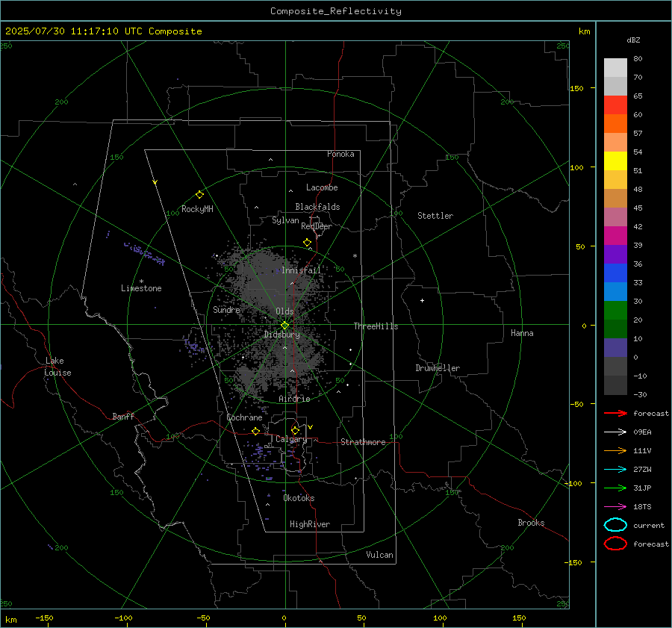Click the magenta 39 dBZ color swatch

[x=615, y=236]
